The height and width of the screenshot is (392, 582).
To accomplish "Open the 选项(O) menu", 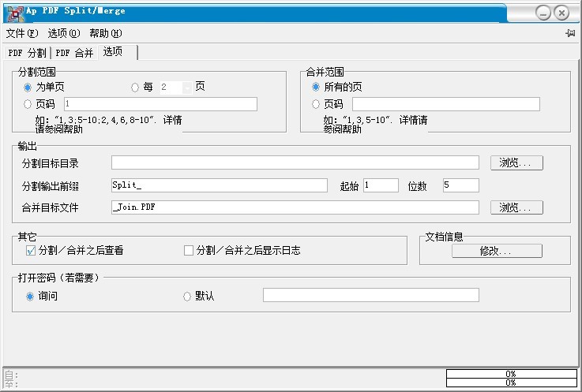I will coord(63,33).
